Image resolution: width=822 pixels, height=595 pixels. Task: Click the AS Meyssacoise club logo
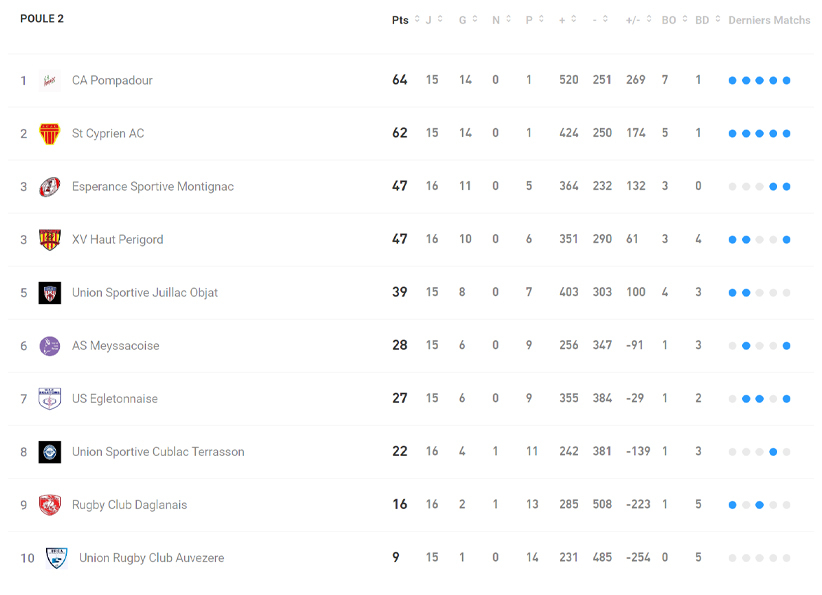tap(49, 346)
